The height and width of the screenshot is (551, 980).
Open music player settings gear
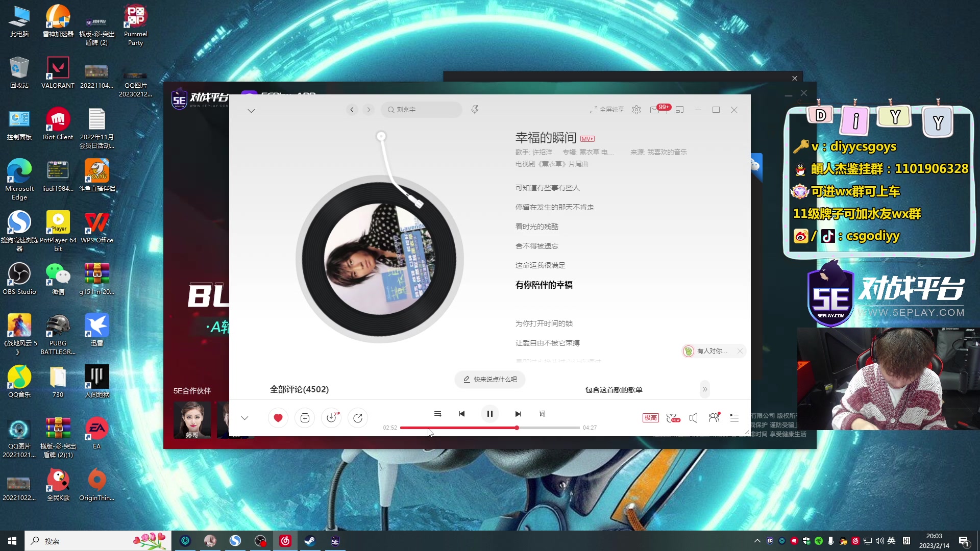(636, 110)
